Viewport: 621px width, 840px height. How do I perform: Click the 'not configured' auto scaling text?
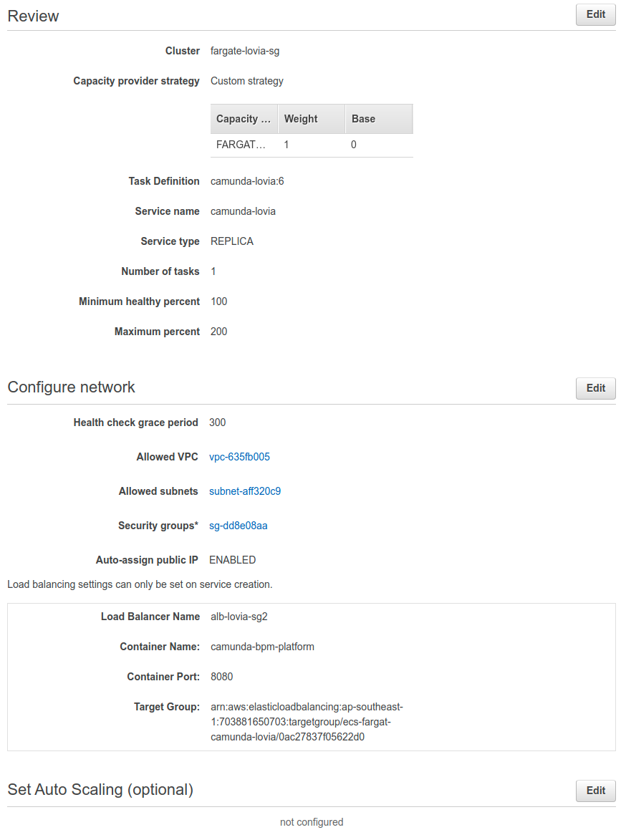pos(312,822)
